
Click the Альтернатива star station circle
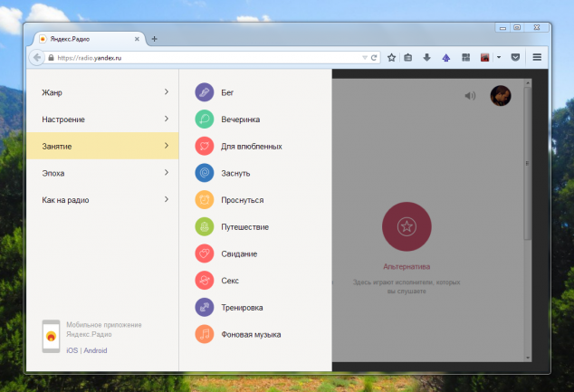(x=407, y=226)
